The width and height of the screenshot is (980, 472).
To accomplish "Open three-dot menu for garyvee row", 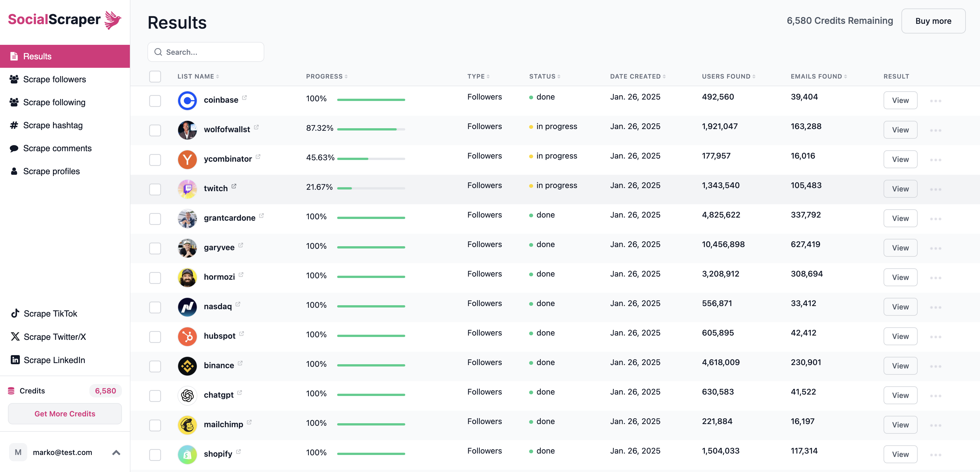I will [935, 248].
